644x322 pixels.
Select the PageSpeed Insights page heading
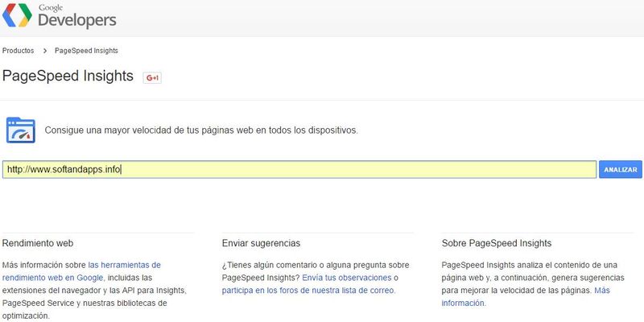68,76
